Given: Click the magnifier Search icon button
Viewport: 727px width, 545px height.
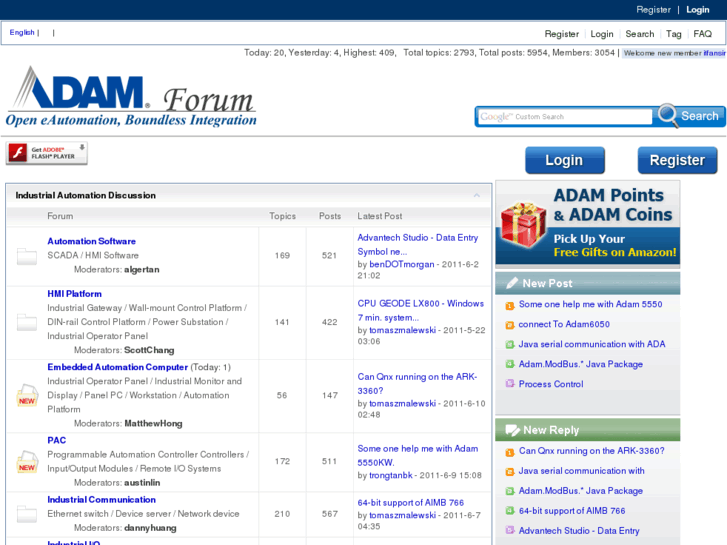Looking at the screenshot, I should 689,115.
